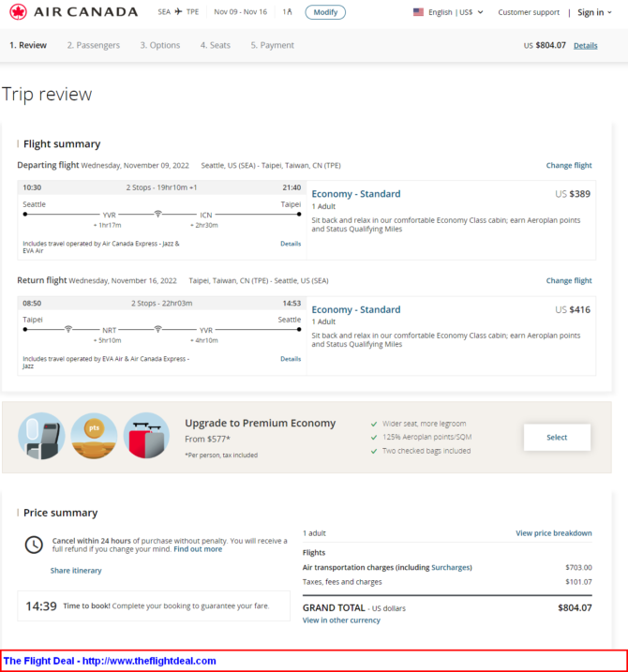Click the 14:39 booking countdown timer

coord(41,606)
